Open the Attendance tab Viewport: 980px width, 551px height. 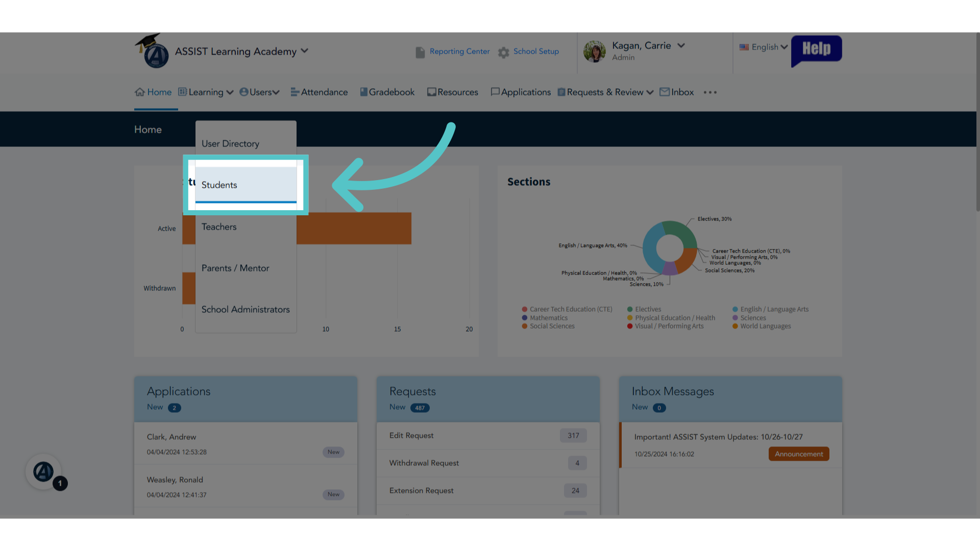tap(320, 92)
